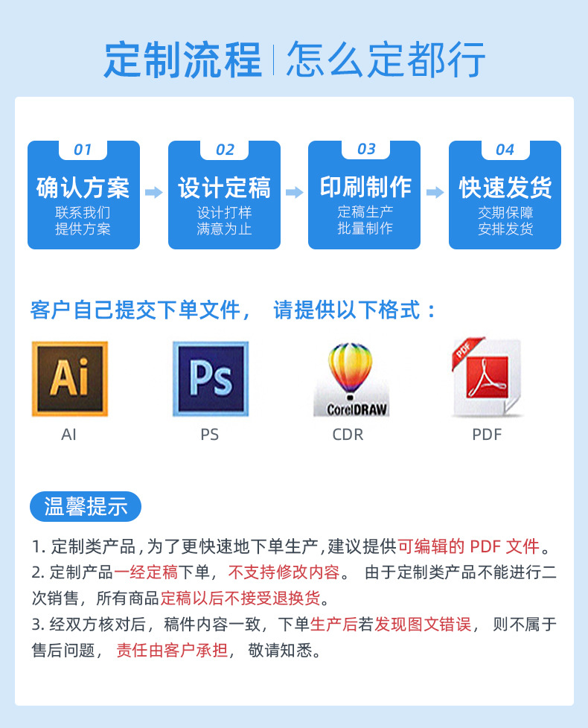Click red text 责任由客户承担
Viewport: 588px width, 728px height.
[172, 651]
